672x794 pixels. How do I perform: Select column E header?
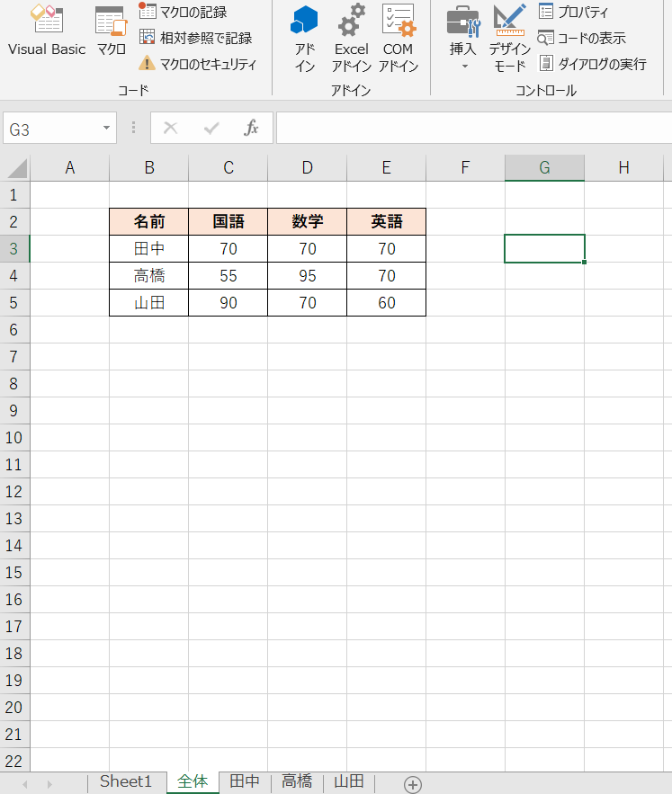(386, 167)
